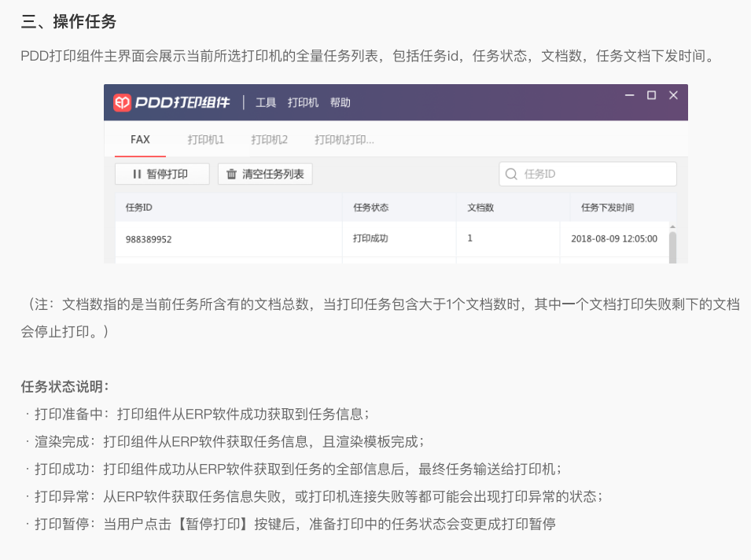
Task: Open the 帮助 menu
Action: (340, 102)
